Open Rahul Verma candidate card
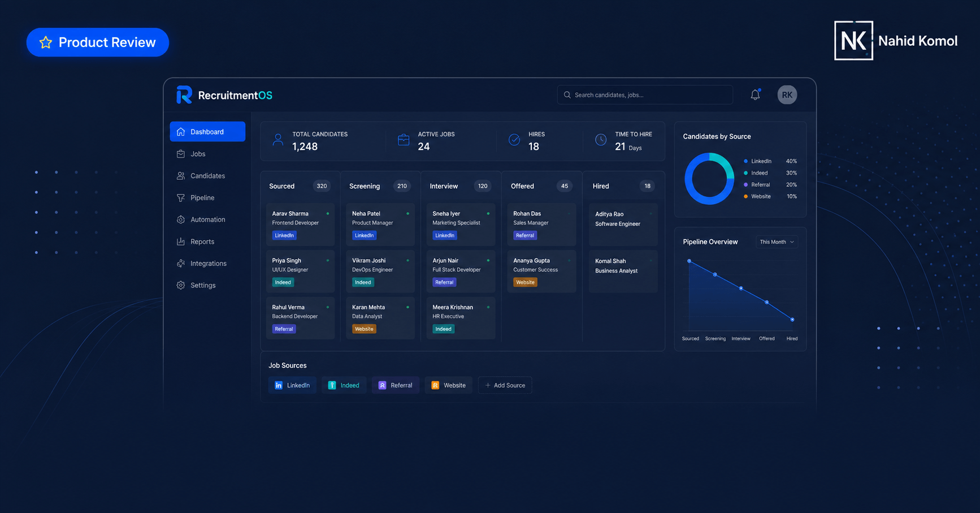This screenshot has width=980, height=513. [x=301, y=318]
